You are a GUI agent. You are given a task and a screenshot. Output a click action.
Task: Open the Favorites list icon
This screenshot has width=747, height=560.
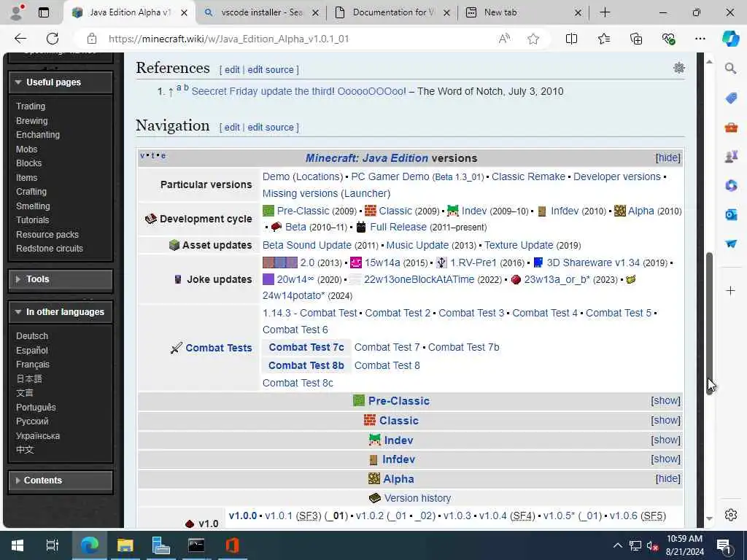click(603, 39)
